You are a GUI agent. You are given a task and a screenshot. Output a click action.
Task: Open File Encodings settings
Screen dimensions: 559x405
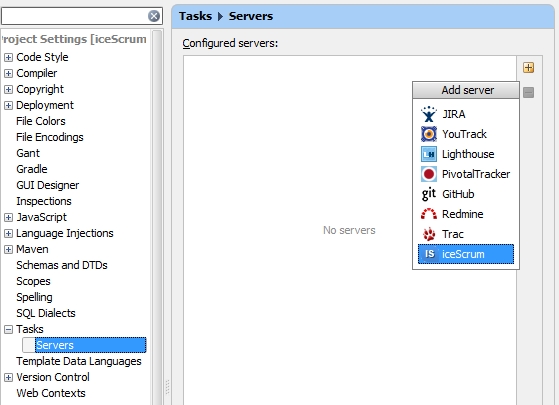50,137
